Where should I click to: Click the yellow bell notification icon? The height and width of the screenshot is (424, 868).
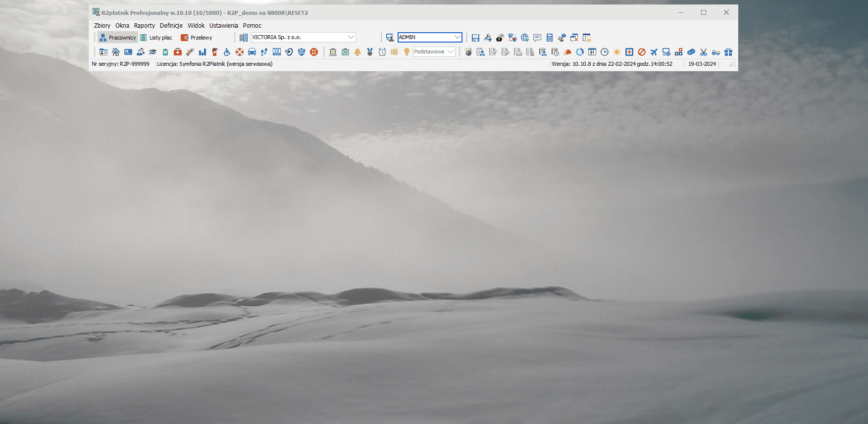coord(357,52)
